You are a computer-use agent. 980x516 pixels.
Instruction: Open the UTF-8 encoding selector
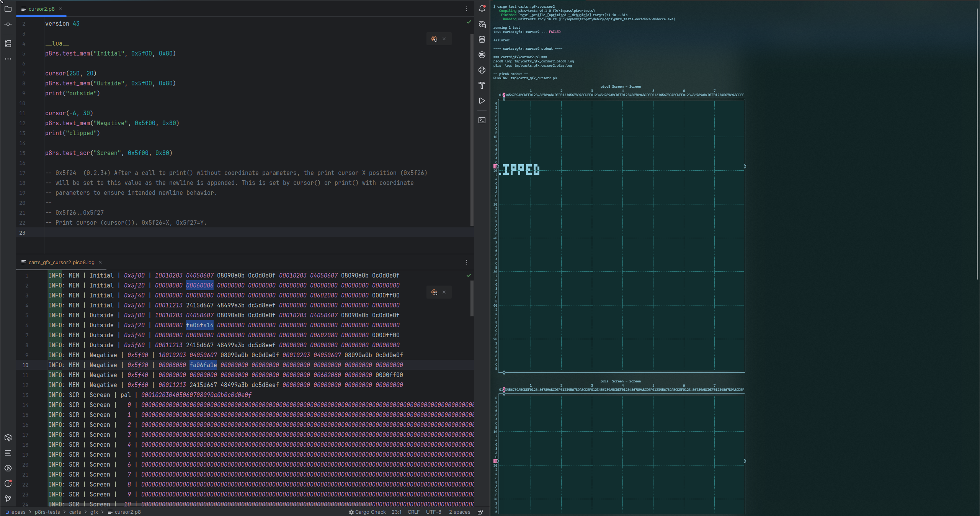(433, 512)
